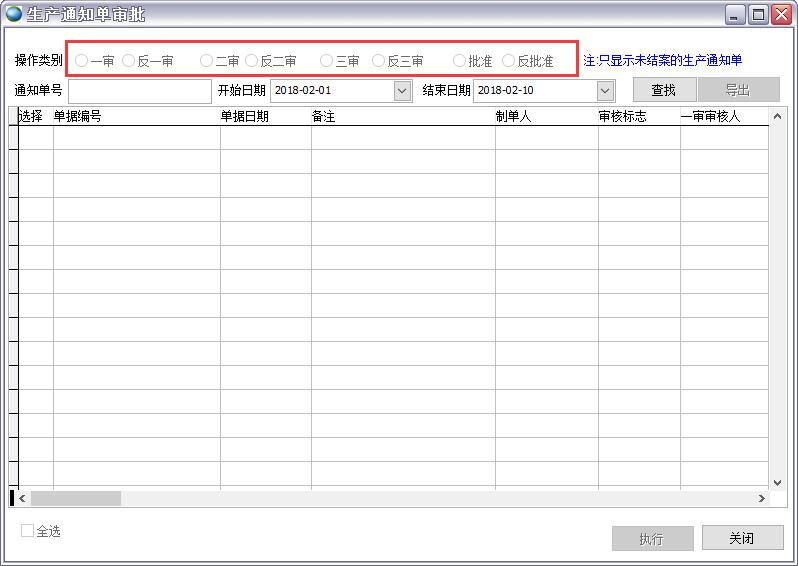This screenshot has height=566, width=798.
Task: Choose the 批准 approval option
Action: [460, 61]
